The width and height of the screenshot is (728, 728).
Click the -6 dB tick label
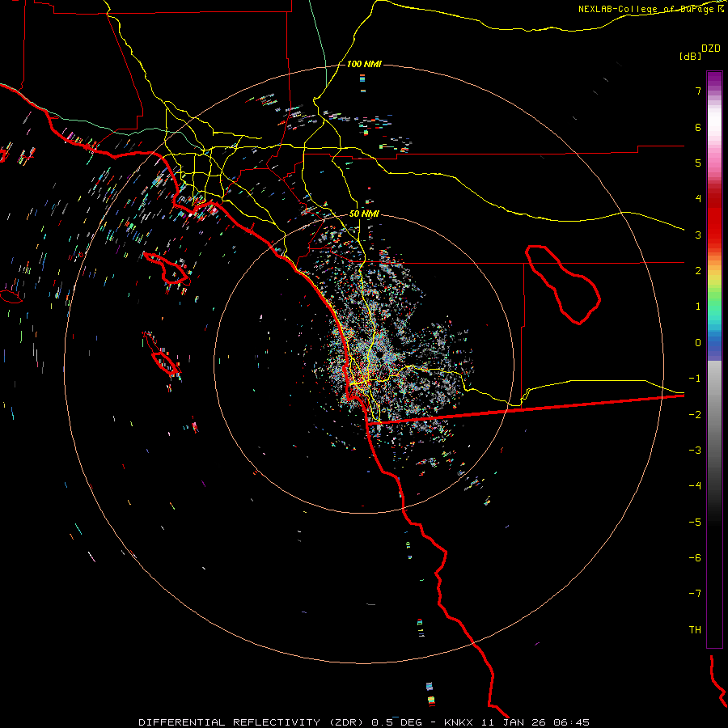click(695, 558)
